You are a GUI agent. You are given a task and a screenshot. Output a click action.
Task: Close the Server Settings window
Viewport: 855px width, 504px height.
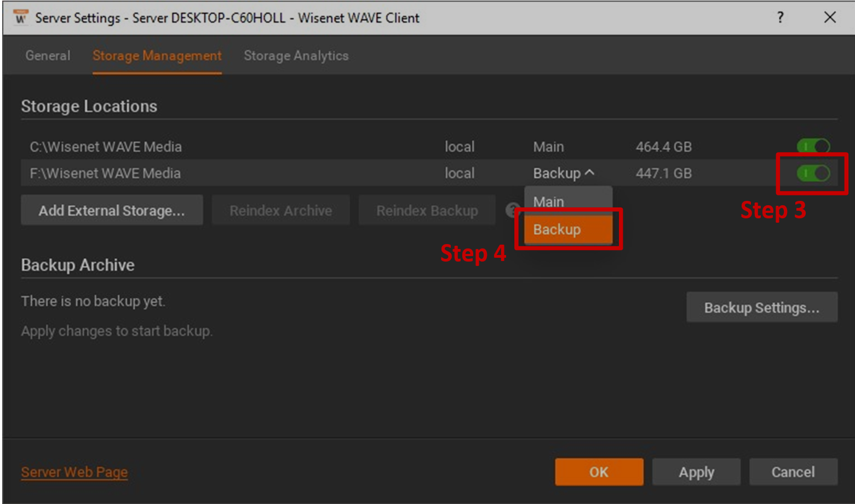(x=830, y=18)
